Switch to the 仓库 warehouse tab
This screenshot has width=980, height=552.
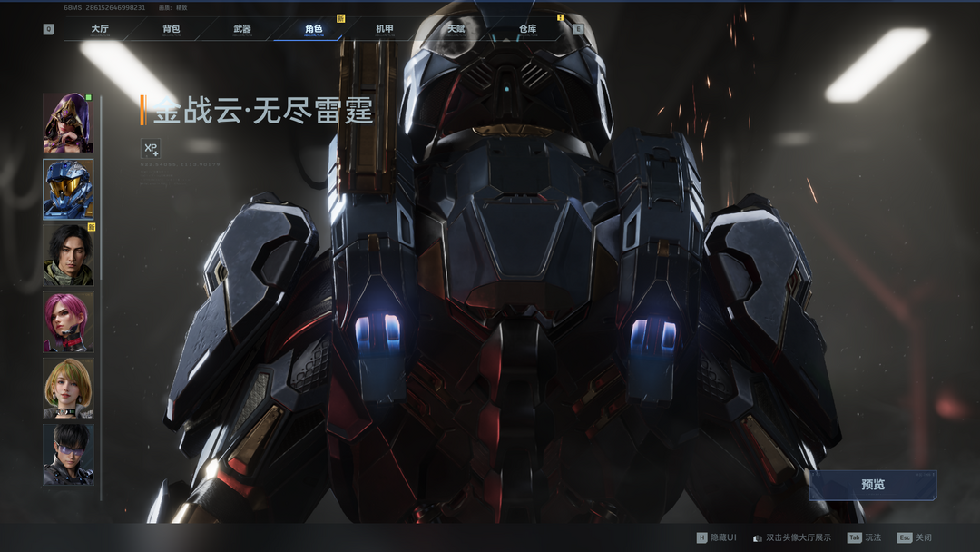tap(527, 29)
